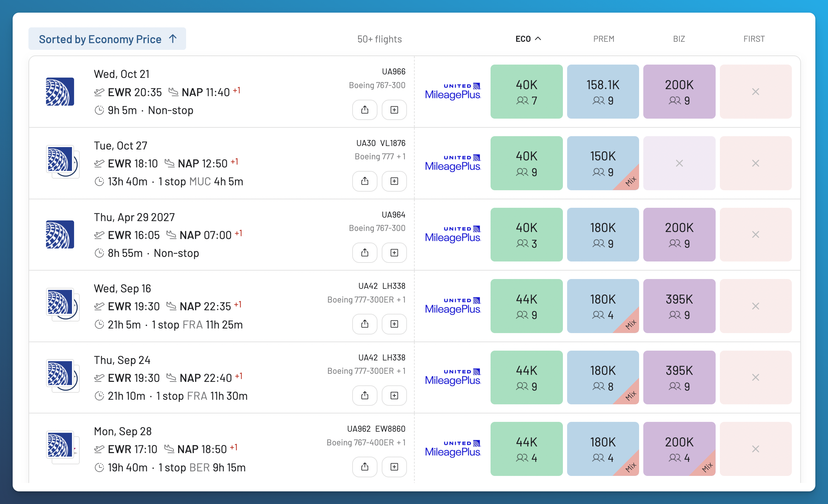Click the Wed, Oct 21 date heading
Viewport: 828px width, 504px height.
121,74
